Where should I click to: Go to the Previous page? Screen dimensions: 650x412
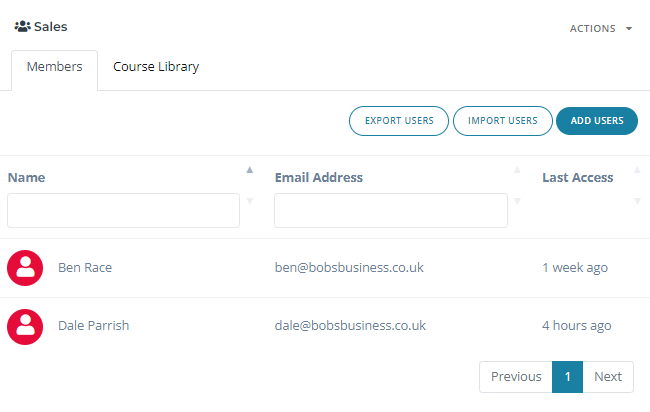[516, 377]
